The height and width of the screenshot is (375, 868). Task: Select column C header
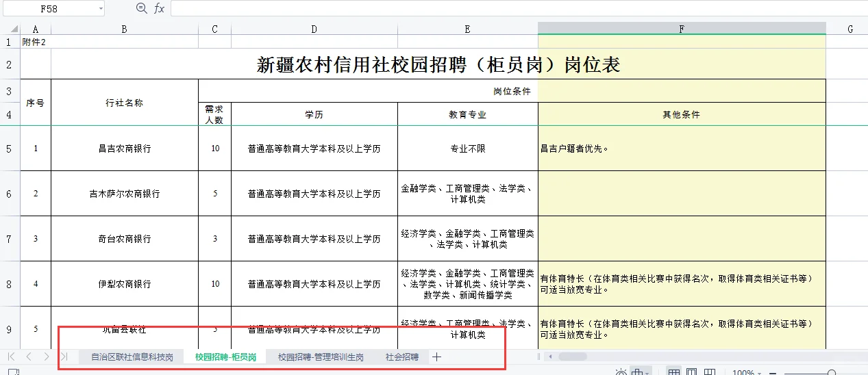(215, 29)
